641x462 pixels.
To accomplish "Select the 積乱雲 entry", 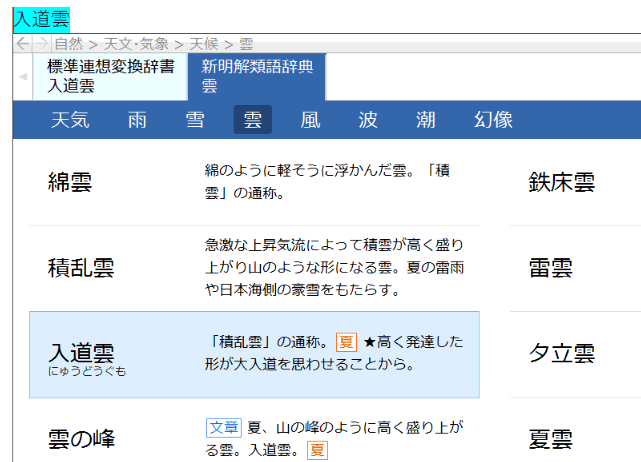I will coord(254,268).
